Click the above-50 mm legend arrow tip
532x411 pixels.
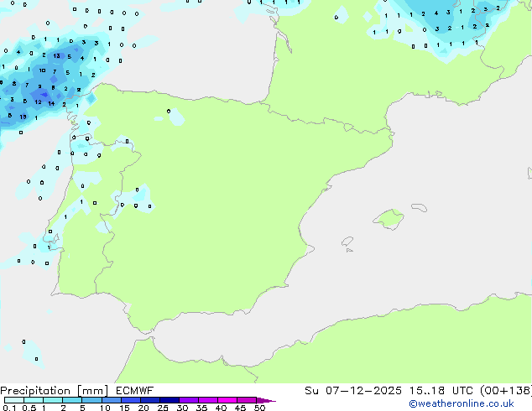(x=266, y=400)
